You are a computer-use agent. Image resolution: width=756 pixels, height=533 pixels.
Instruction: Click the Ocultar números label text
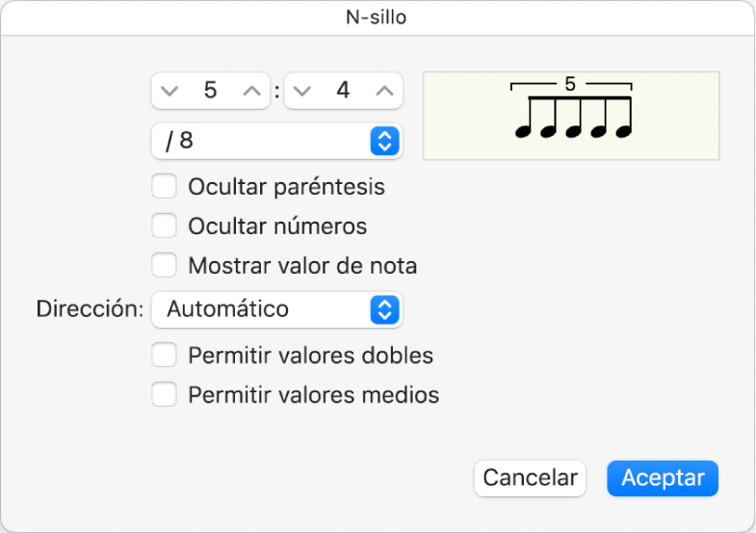pos(277,227)
